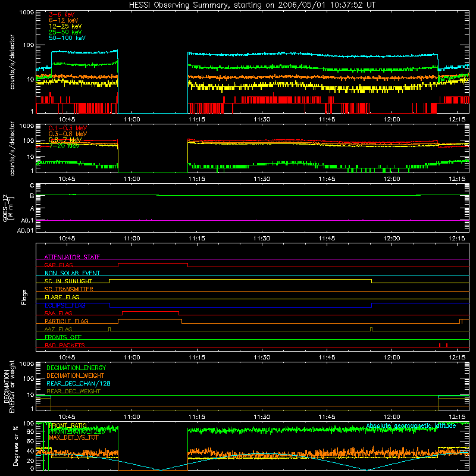Select the yellow 12-25 keV legend label
Image resolution: width=476 pixels, height=476 pixels.
(x=65, y=26)
